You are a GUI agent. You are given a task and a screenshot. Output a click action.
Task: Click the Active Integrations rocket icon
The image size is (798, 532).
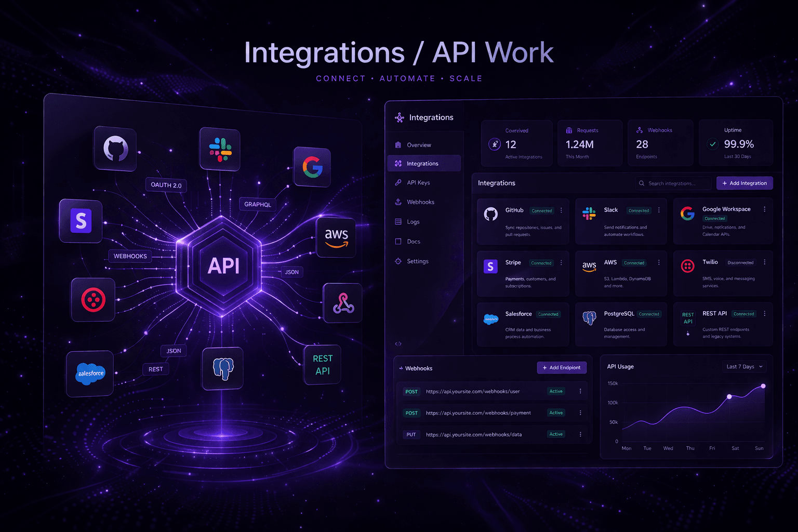pos(495,144)
